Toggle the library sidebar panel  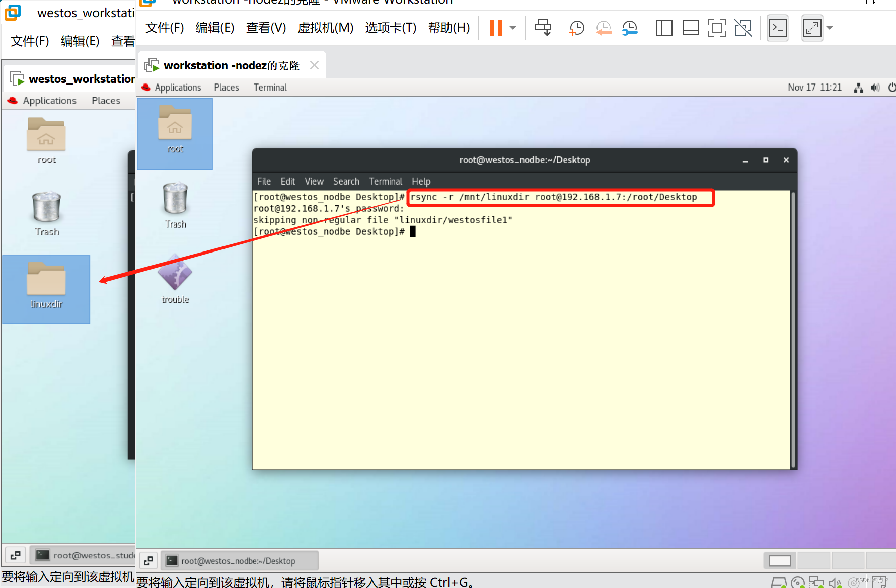coord(664,28)
